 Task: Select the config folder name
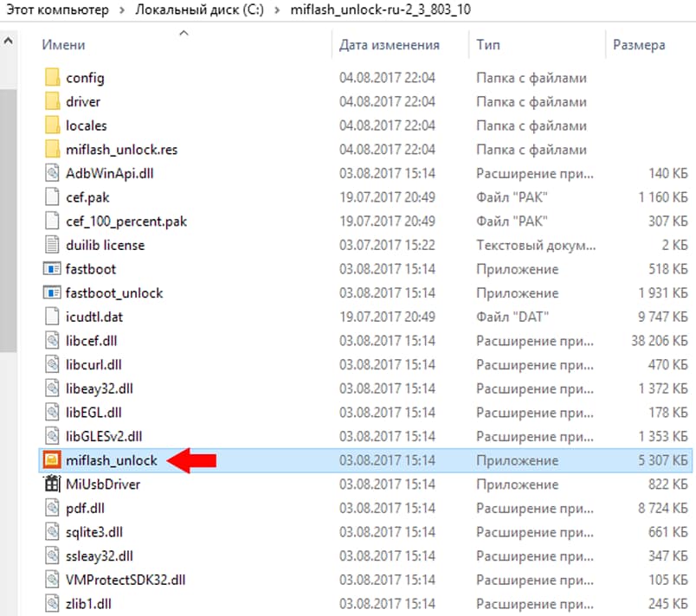[x=85, y=78]
